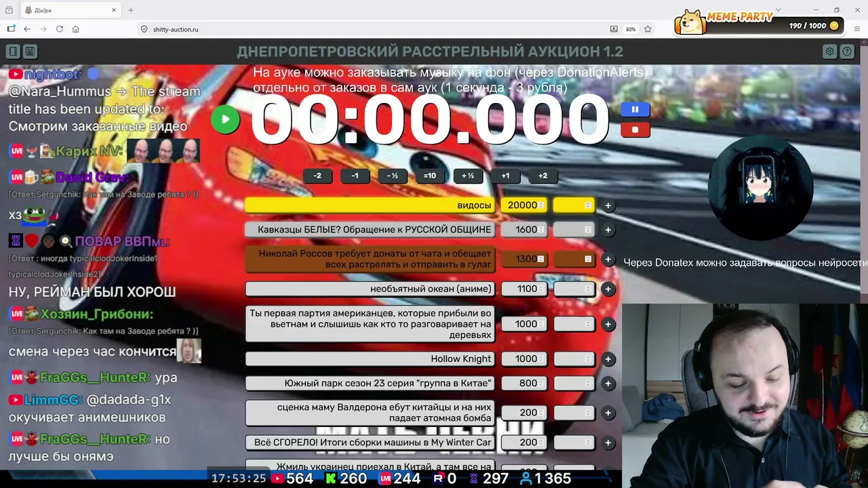Screen dimensions: 868x488
Task: Open browser hamburger menu
Action: [857, 29]
